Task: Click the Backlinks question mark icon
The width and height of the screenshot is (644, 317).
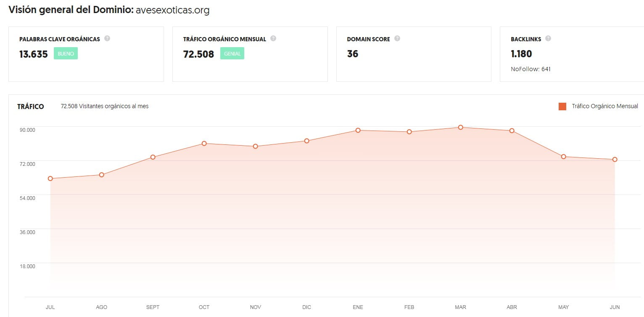Action: pyautogui.click(x=548, y=38)
